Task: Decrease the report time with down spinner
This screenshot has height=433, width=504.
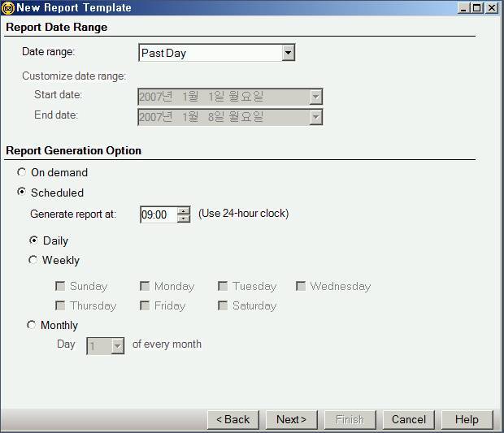Action: point(184,219)
